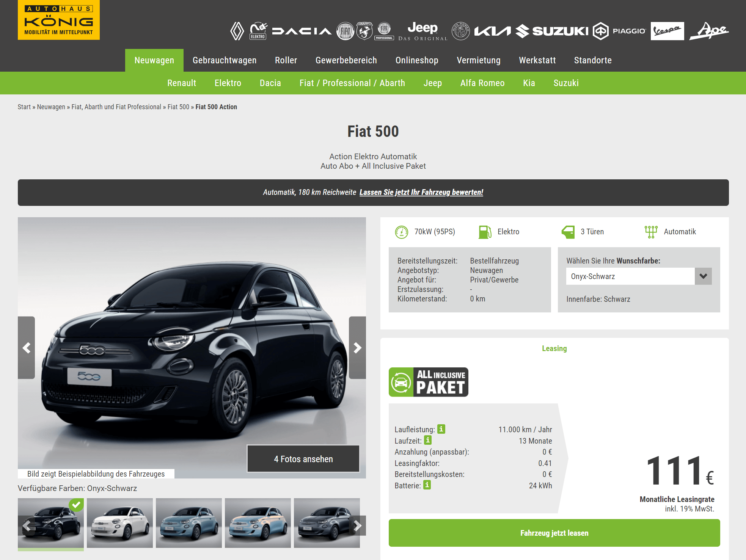
Task: Open the Vermietung menu item
Action: 479,60
